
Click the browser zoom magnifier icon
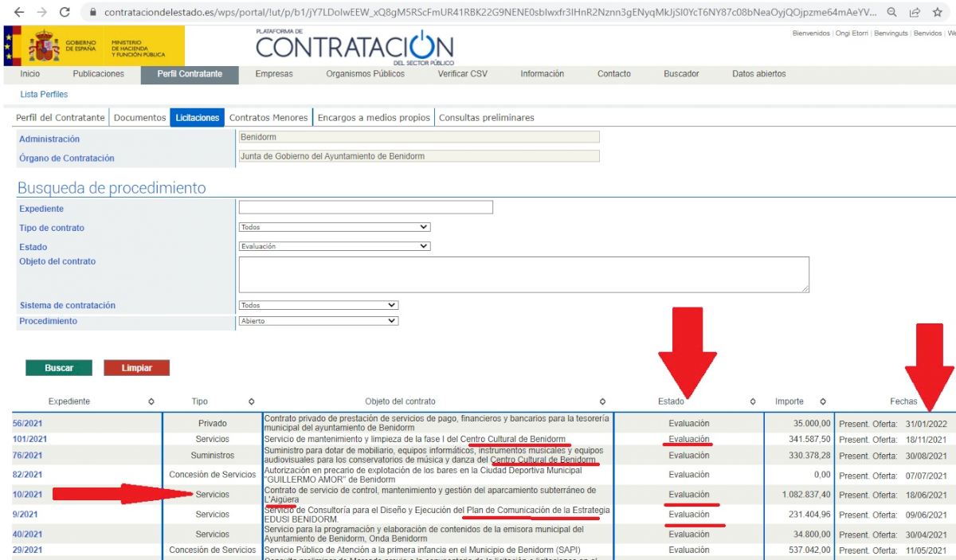pos(893,13)
